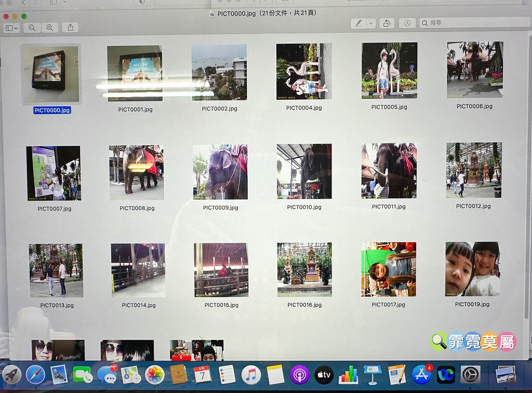This screenshot has width=532, height=393.
Task: Click the circled A annotate icon
Action: click(x=407, y=23)
